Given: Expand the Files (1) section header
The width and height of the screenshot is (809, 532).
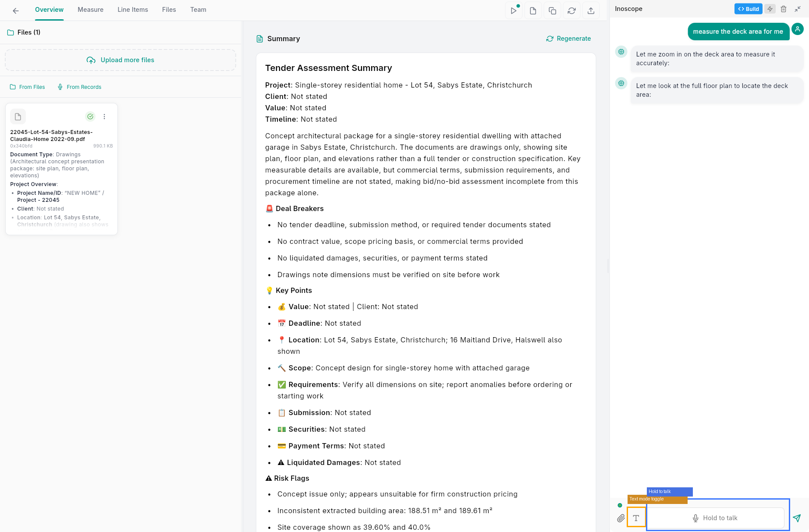Looking at the screenshot, I should pyautogui.click(x=29, y=32).
